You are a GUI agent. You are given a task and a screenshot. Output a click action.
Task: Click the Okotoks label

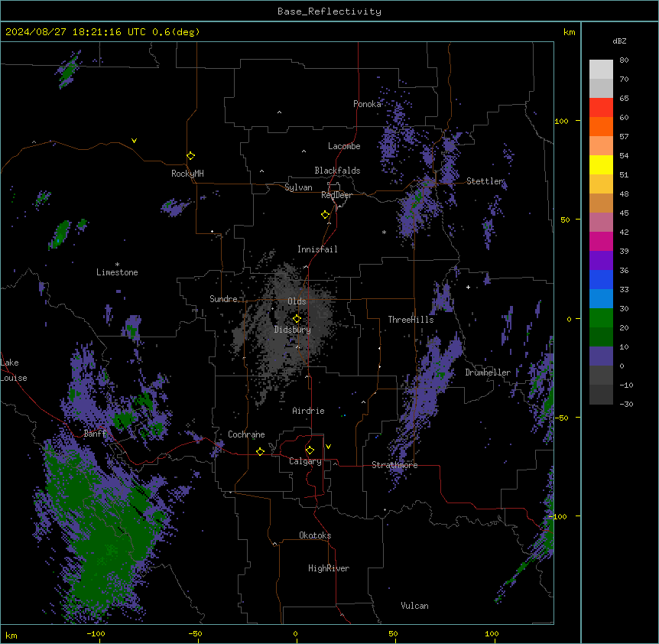point(315,535)
